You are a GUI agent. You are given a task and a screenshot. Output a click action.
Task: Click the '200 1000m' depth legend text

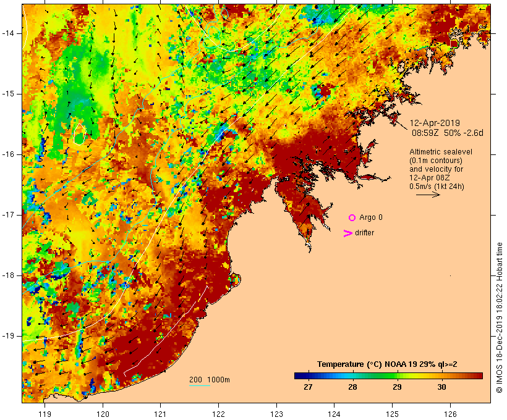point(210,380)
